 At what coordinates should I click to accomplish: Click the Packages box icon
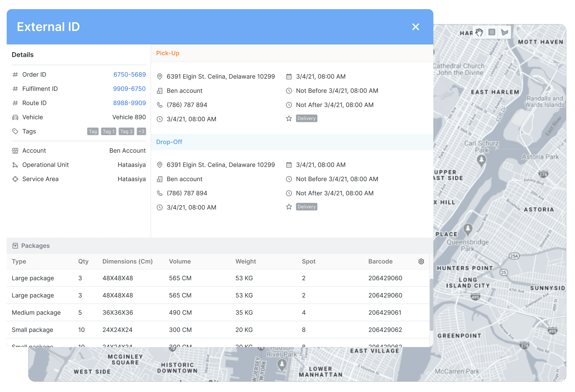pyautogui.click(x=15, y=246)
